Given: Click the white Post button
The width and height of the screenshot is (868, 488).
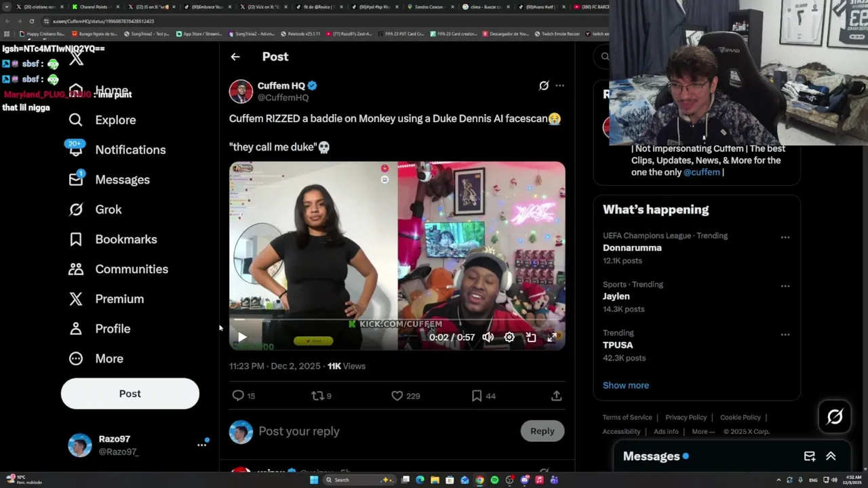Looking at the screenshot, I should pyautogui.click(x=130, y=394).
